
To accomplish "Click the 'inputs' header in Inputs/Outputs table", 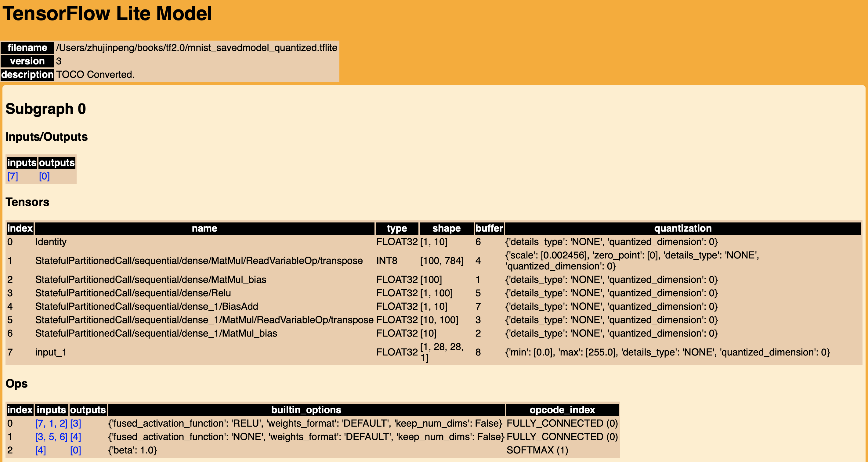I will pos(22,163).
